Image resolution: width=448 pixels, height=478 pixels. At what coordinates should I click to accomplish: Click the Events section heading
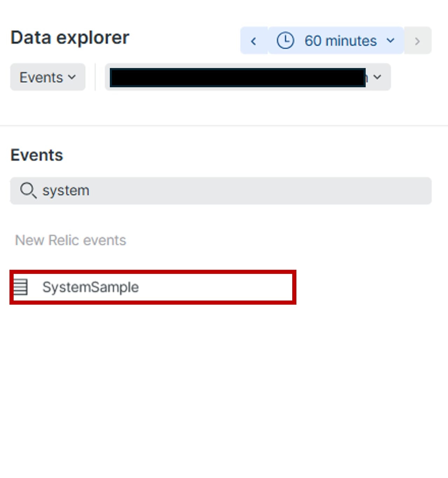[37, 155]
